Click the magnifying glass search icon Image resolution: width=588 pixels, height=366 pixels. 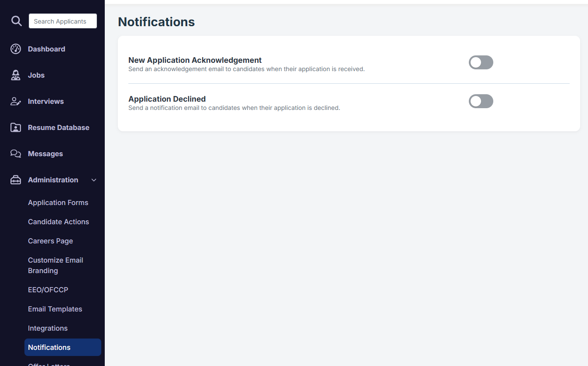(16, 21)
